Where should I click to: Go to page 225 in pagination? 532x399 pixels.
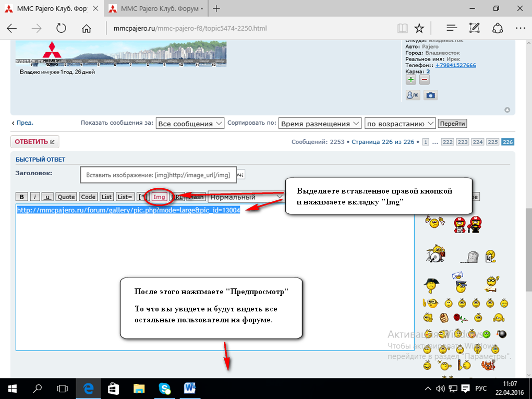pos(493,142)
